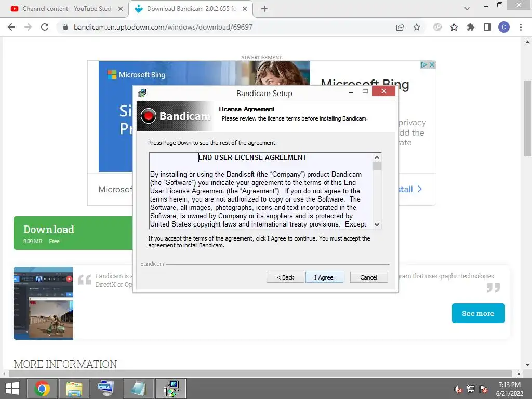
Task: Select the Bandicam installer taskbar icon
Action: 170,389
